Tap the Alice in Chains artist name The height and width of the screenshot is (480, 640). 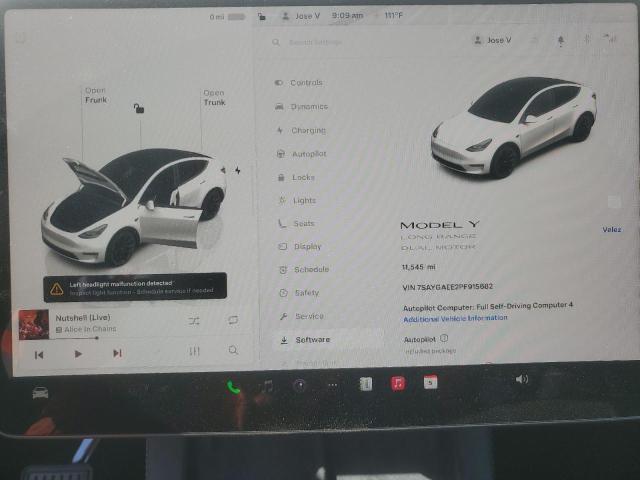[x=90, y=329]
